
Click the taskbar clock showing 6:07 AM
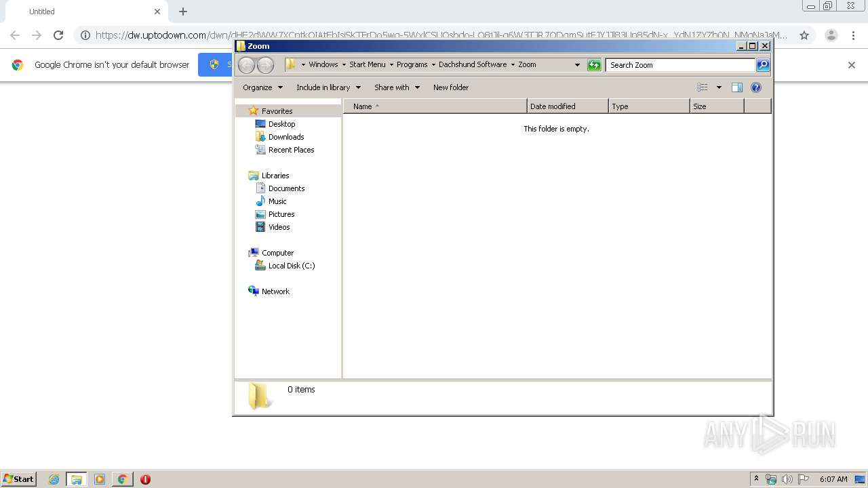click(833, 479)
